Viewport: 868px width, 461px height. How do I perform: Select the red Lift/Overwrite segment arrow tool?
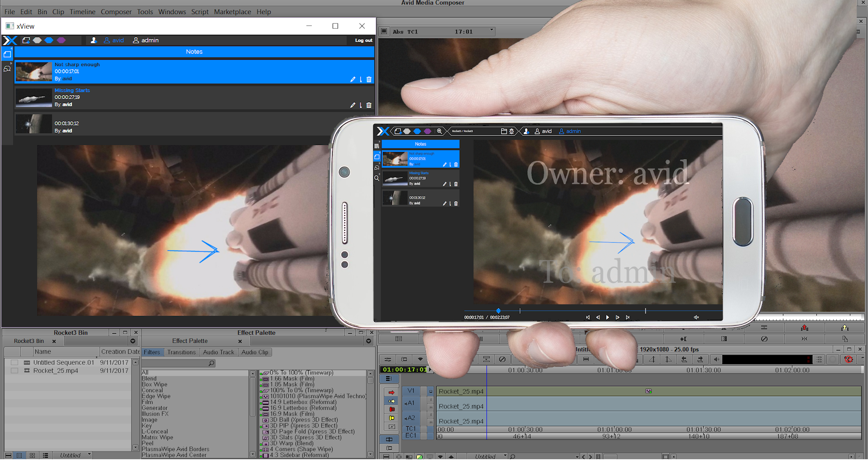(x=391, y=392)
